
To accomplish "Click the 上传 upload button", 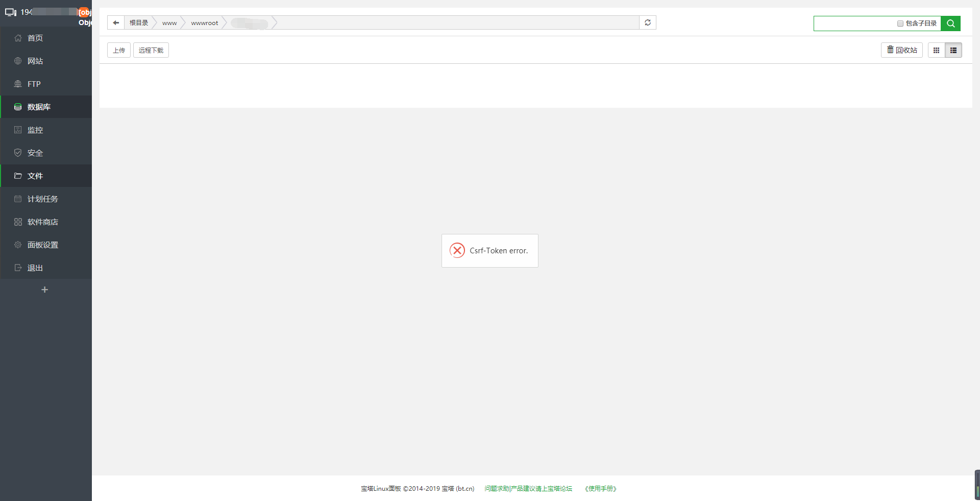I will [x=118, y=50].
